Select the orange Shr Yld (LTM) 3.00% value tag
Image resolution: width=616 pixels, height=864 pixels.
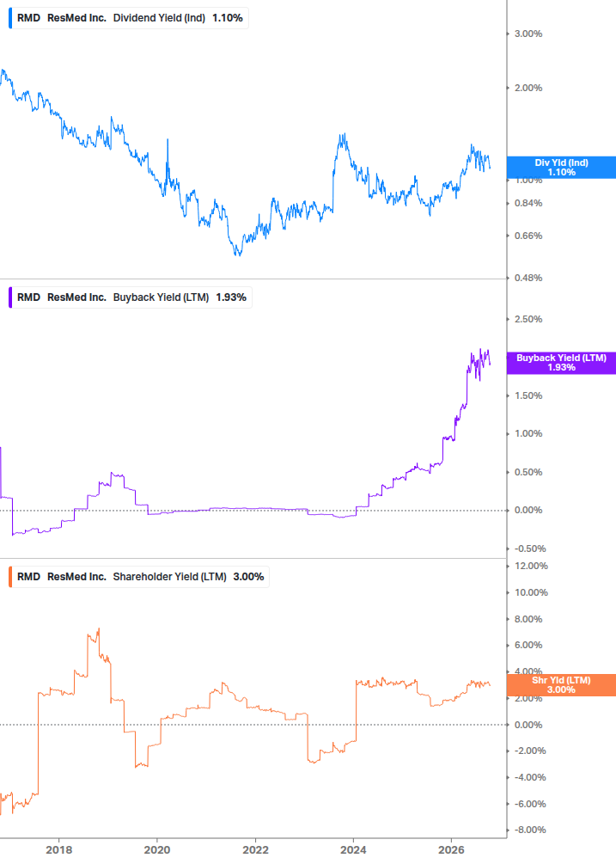click(x=561, y=685)
